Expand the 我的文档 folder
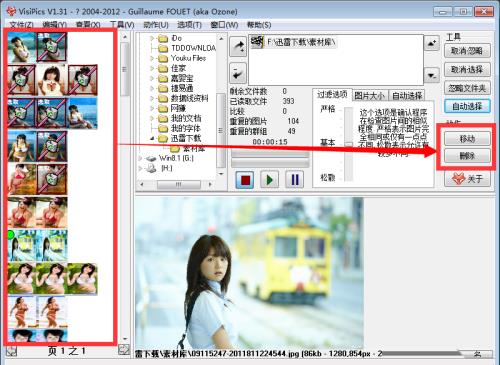 tap(152, 118)
